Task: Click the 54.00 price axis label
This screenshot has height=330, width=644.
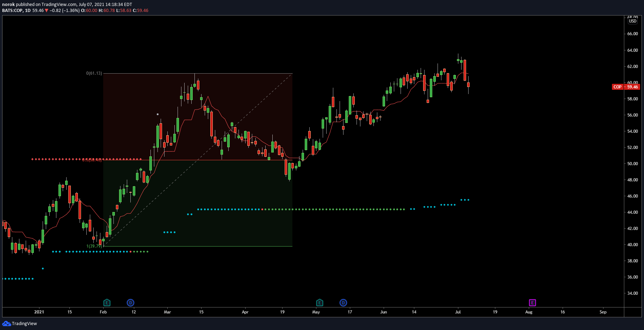Action: [632, 131]
